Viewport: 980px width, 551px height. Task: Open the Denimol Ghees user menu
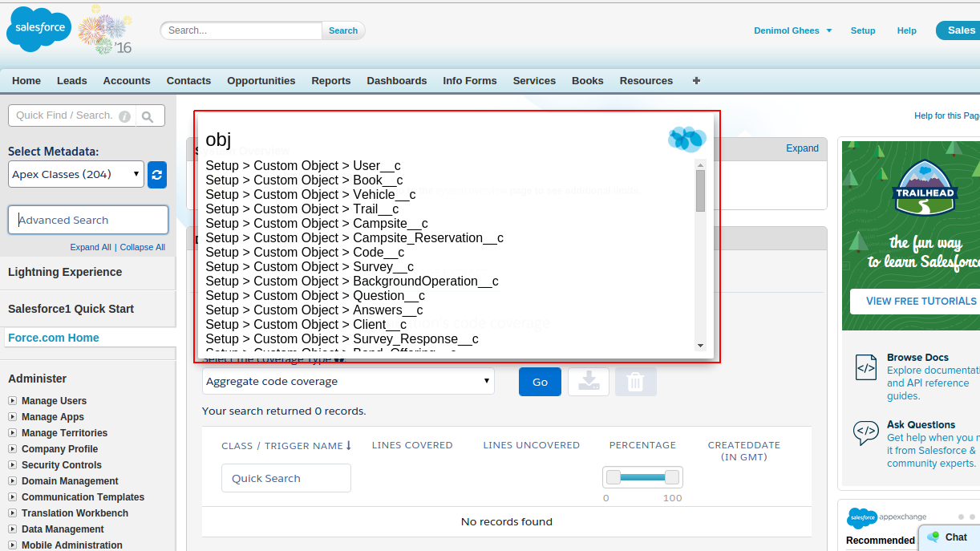[793, 30]
